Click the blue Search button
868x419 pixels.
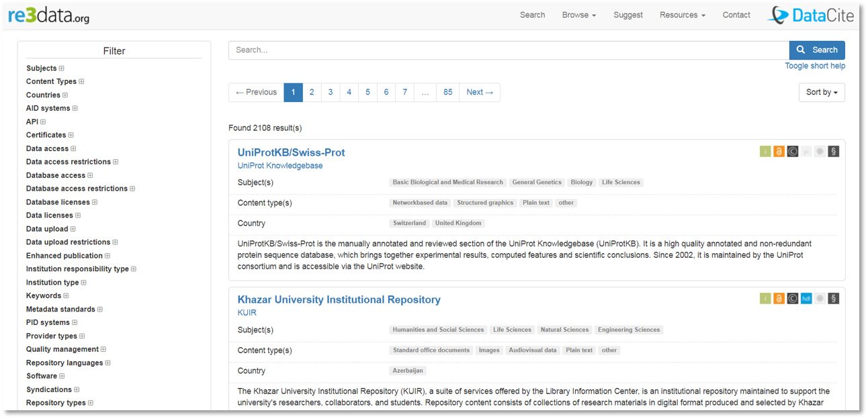(x=817, y=50)
